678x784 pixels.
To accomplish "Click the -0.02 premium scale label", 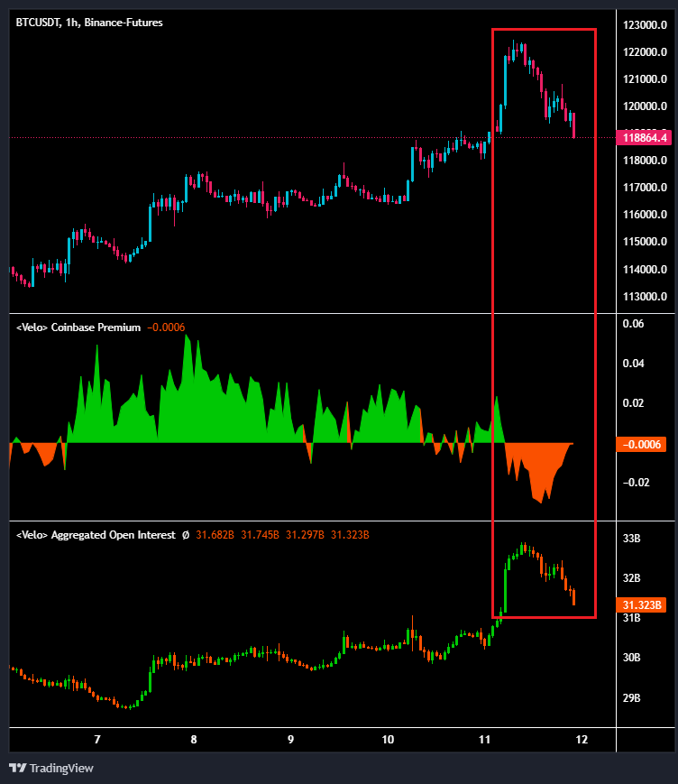I will [x=636, y=483].
